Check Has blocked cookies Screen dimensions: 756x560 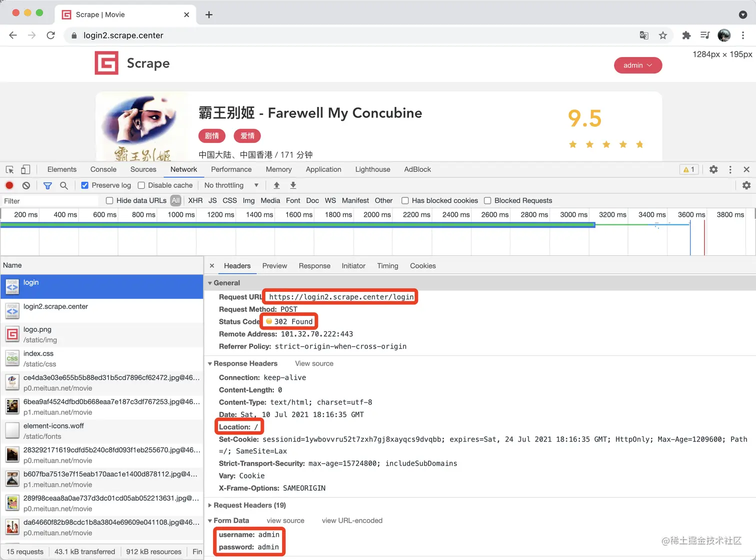[x=405, y=201]
